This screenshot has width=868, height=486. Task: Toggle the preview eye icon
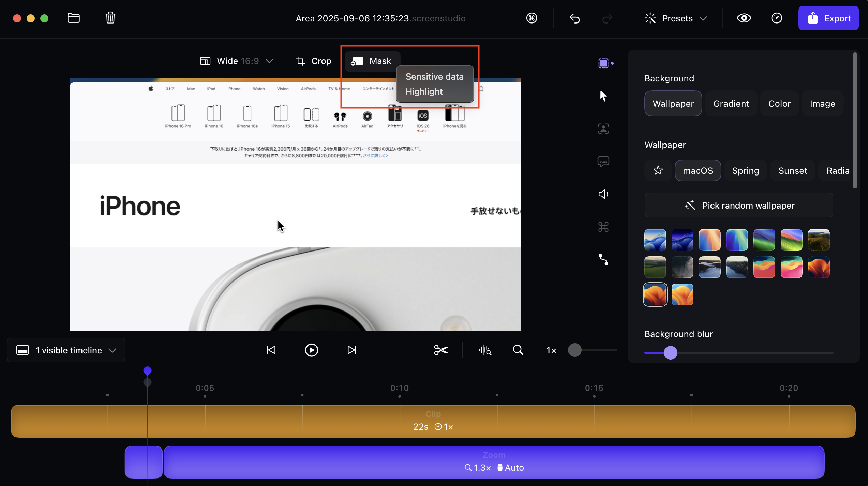pyautogui.click(x=744, y=18)
